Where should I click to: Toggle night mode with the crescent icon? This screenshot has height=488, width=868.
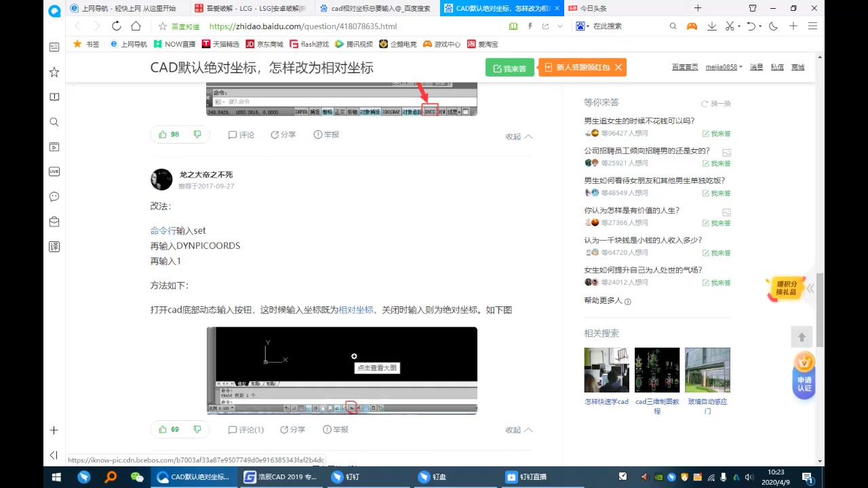[x=773, y=26]
